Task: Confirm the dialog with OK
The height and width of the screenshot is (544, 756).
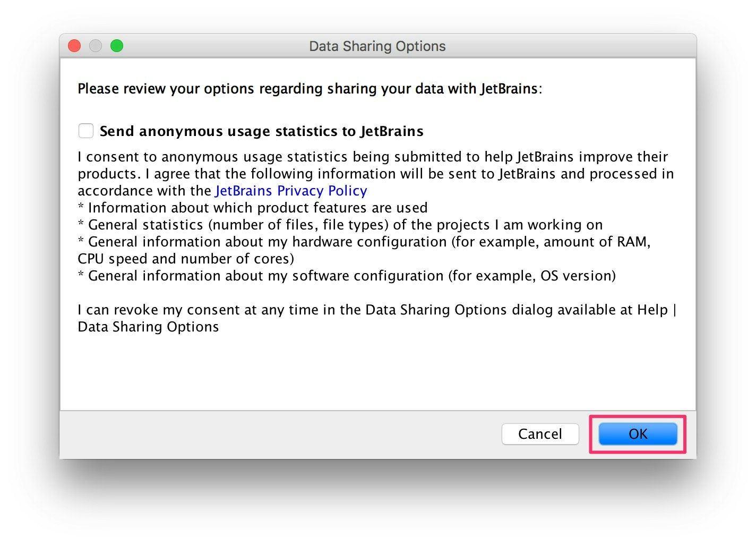Action: (638, 434)
